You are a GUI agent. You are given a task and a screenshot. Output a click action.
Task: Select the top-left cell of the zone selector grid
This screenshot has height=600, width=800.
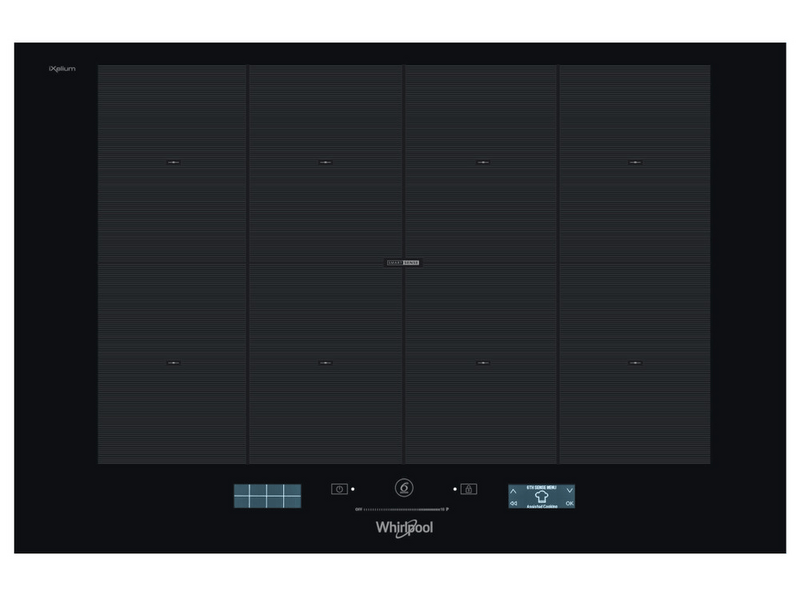243,490
